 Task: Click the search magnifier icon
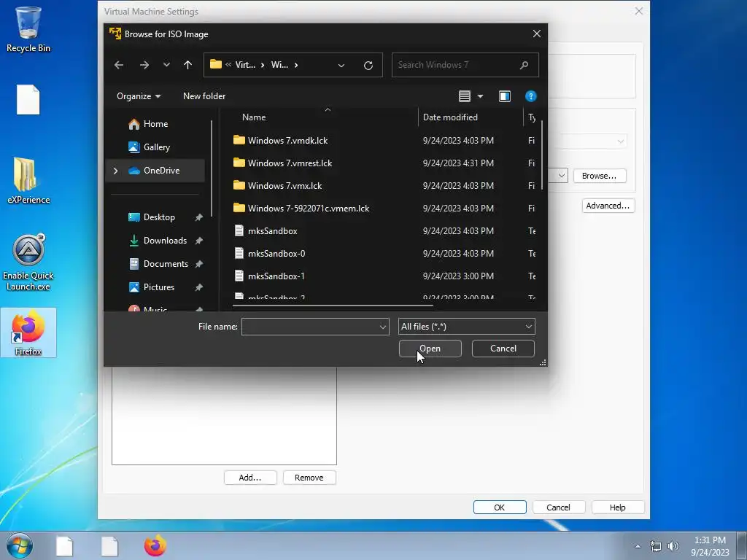pyautogui.click(x=524, y=65)
